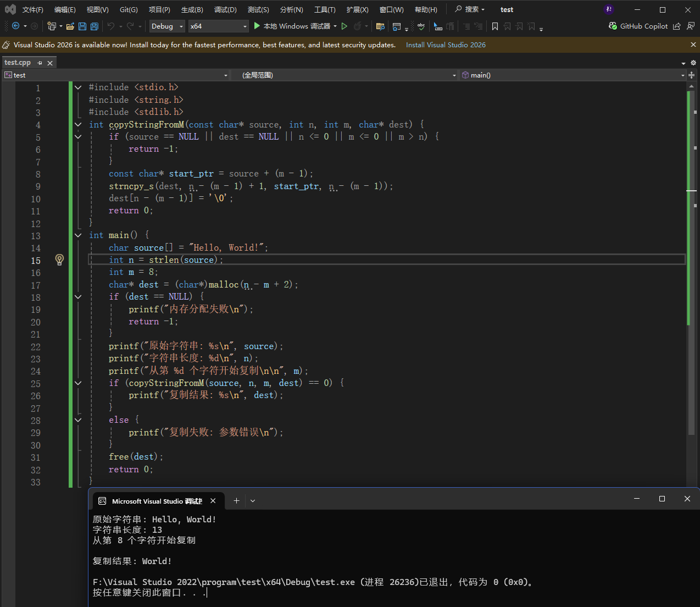
Task: Click the New Project icon
Action: coord(52,26)
